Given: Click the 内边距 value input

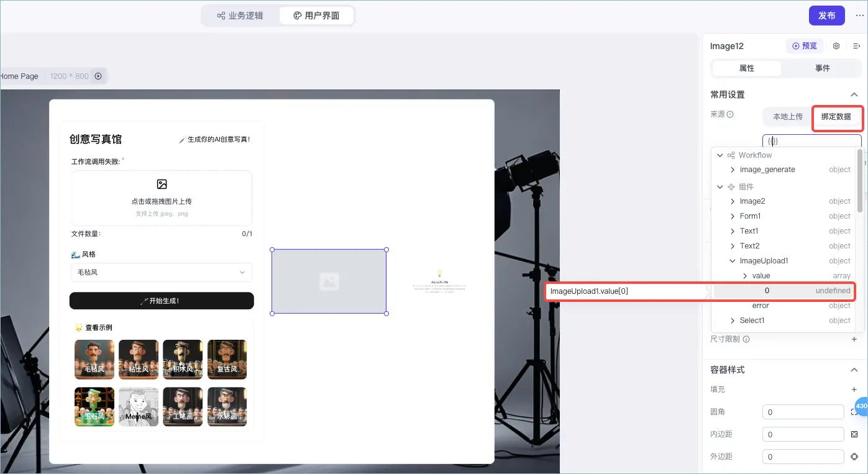Looking at the screenshot, I should (x=803, y=434).
